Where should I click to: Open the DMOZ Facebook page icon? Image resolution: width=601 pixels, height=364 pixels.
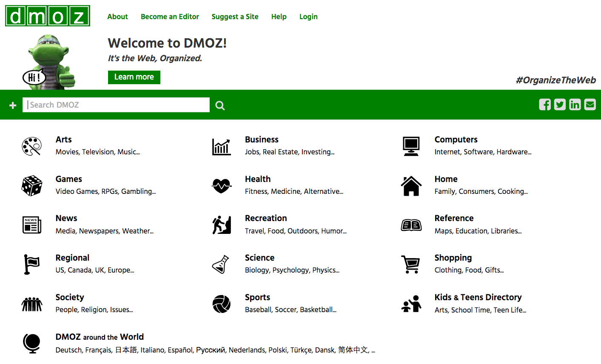tap(545, 105)
